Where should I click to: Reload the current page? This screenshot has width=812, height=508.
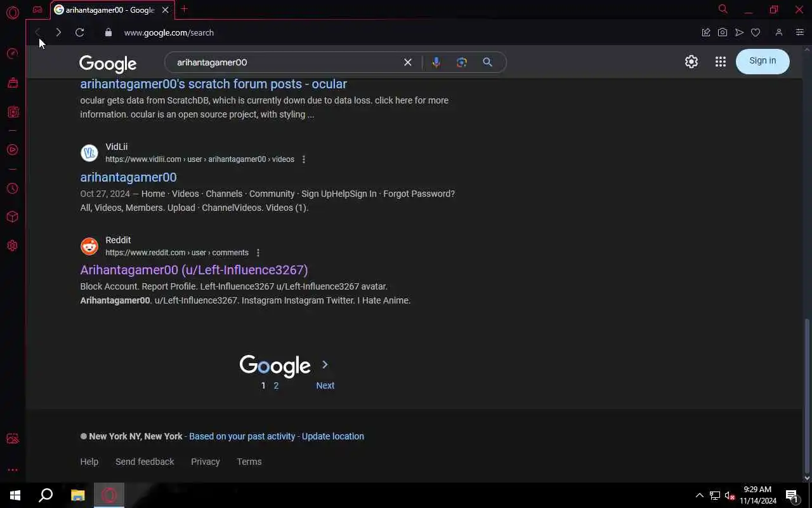[79, 32]
